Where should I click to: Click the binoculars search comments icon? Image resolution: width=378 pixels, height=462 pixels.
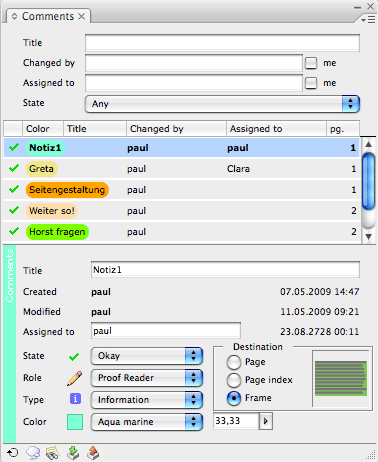pyautogui.click(x=53, y=453)
